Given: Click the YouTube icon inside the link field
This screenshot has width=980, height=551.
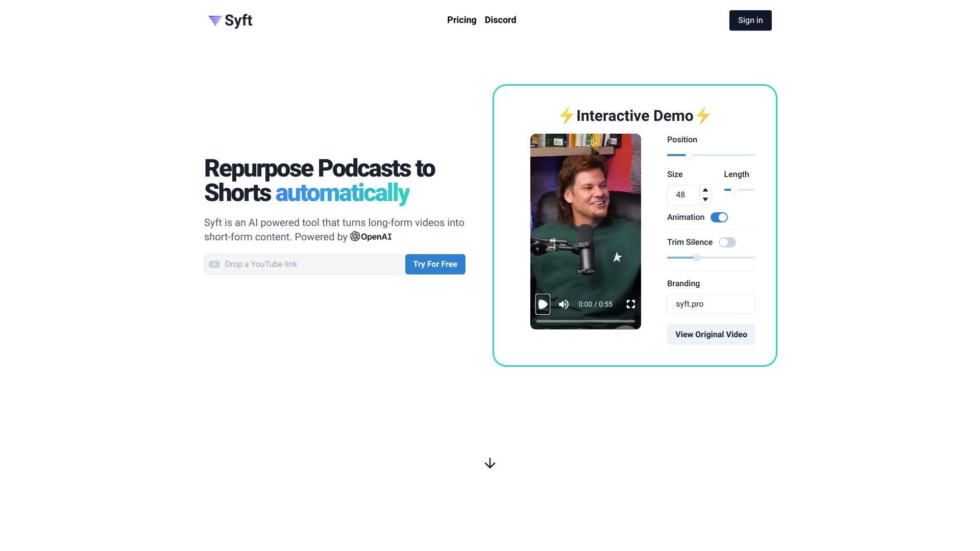Looking at the screenshot, I should click(x=214, y=264).
